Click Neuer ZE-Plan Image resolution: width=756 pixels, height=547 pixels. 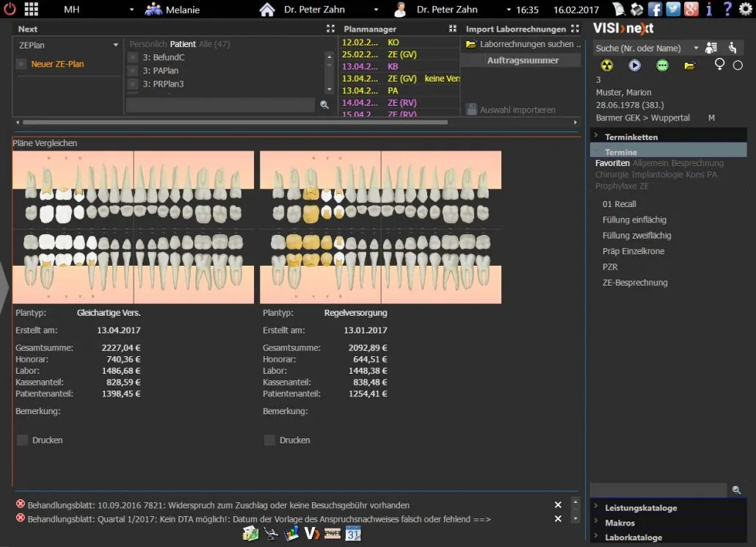click(57, 64)
